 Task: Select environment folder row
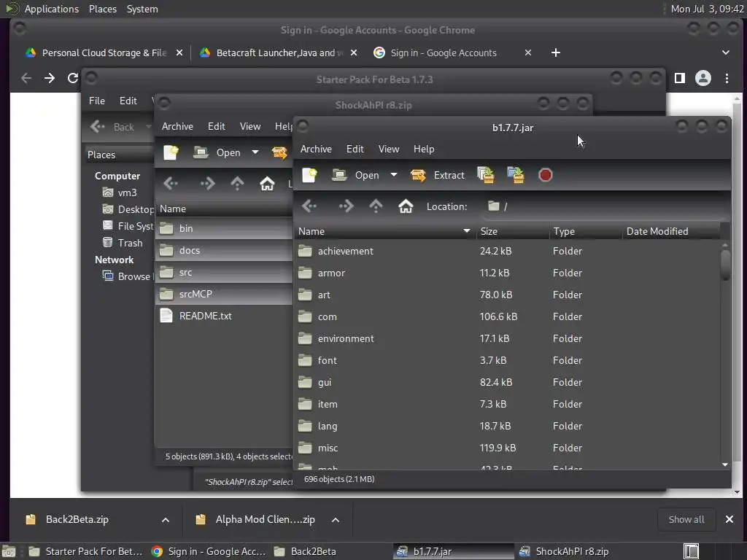tap(508, 338)
